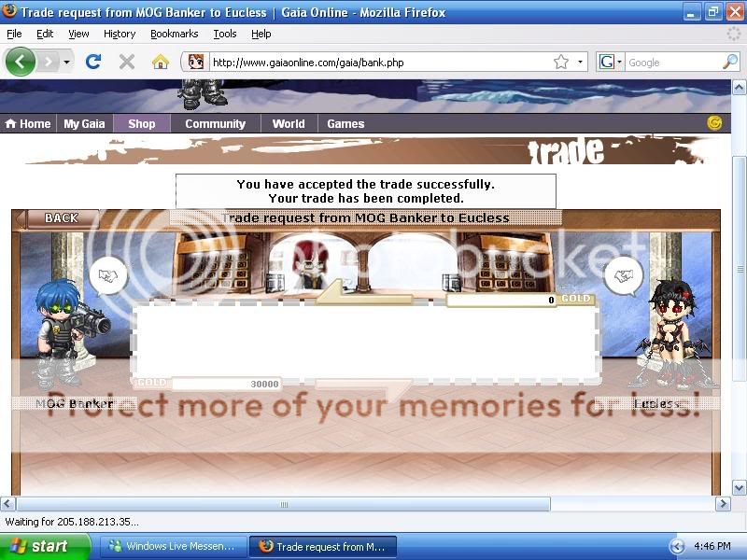The width and height of the screenshot is (747, 560).
Task: Select World in the Gaia navigation bar
Action: [288, 122]
